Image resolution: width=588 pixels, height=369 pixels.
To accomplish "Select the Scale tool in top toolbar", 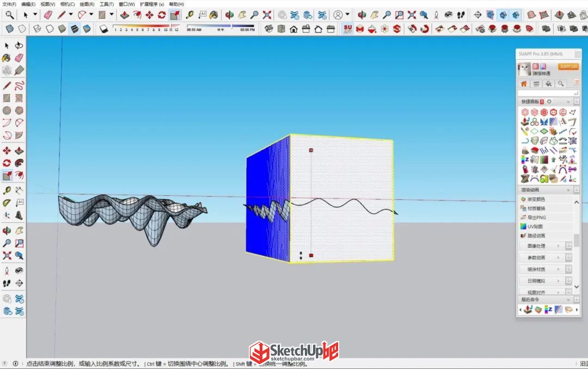I will click(x=175, y=15).
